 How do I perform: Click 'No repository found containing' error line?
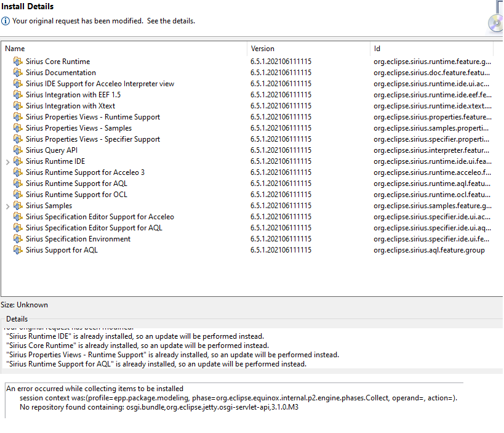coord(159,407)
